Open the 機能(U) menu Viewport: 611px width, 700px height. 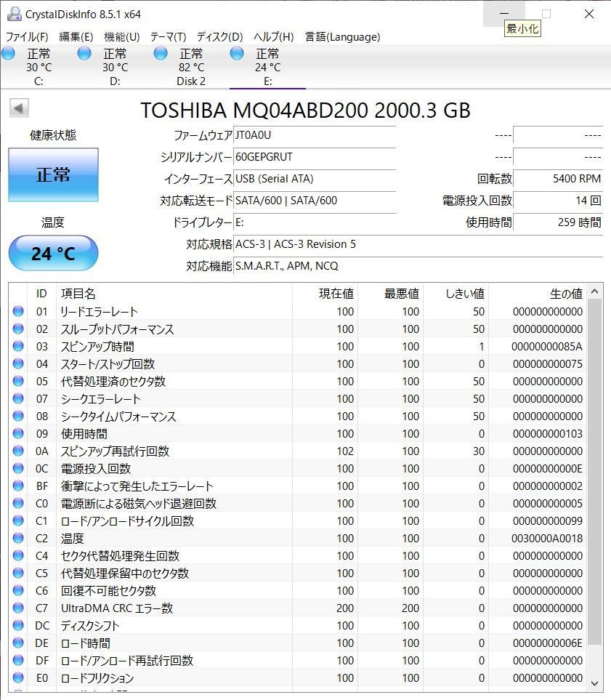coord(122,36)
